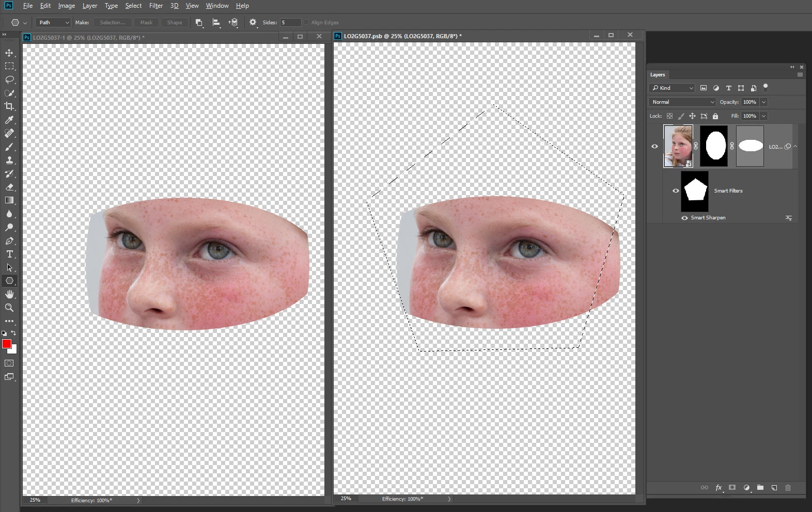
Task: Open the Normal blend mode dropdown
Action: tap(682, 102)
